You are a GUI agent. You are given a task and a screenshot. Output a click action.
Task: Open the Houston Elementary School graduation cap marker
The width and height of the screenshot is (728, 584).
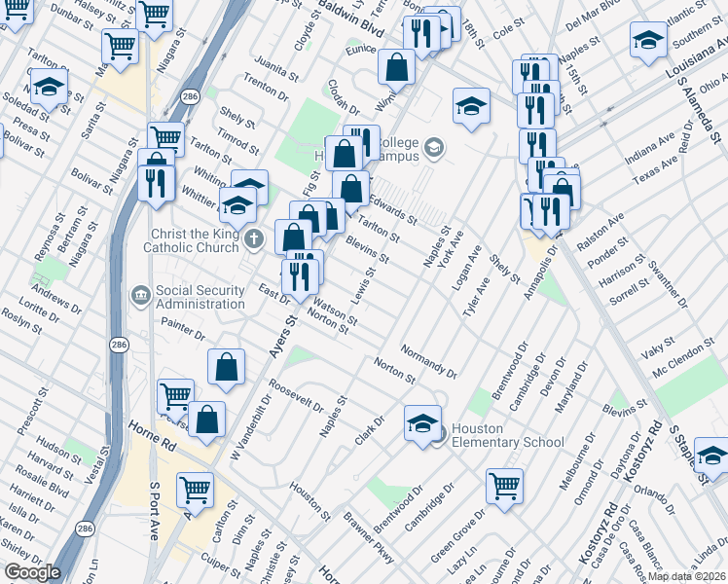422,422
